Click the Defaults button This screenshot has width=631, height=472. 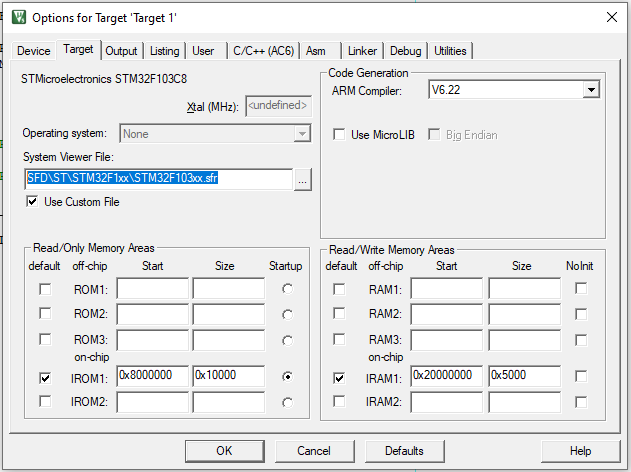tap(404, 451)
